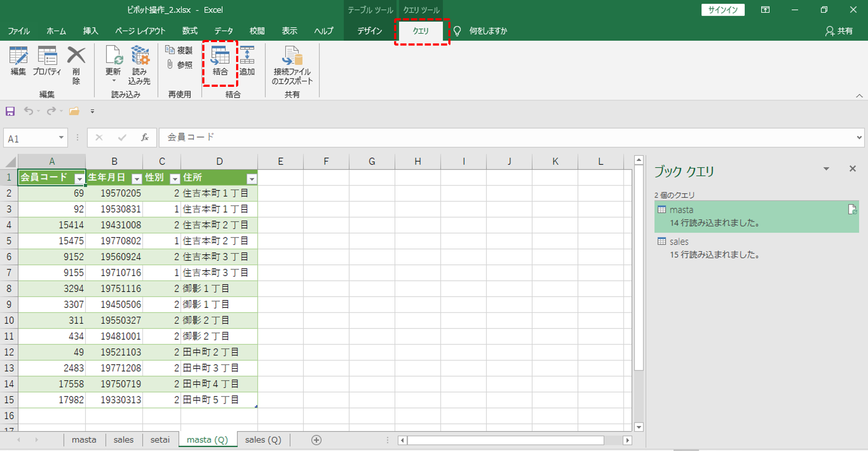The image size is (868, 451).
Task: Expand the 更新 (Refresh) dropdown arrow
Action: [x=114, y=81]
